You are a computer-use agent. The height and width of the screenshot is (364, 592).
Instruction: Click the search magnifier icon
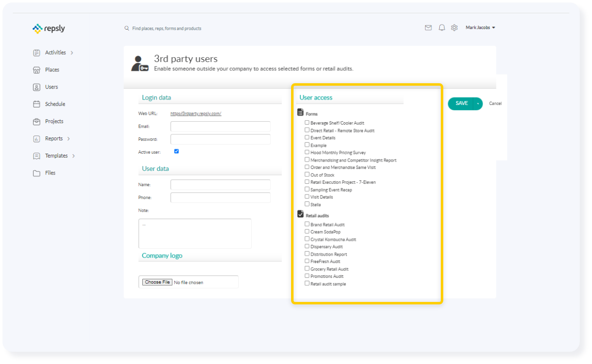(x=127, y=29)
